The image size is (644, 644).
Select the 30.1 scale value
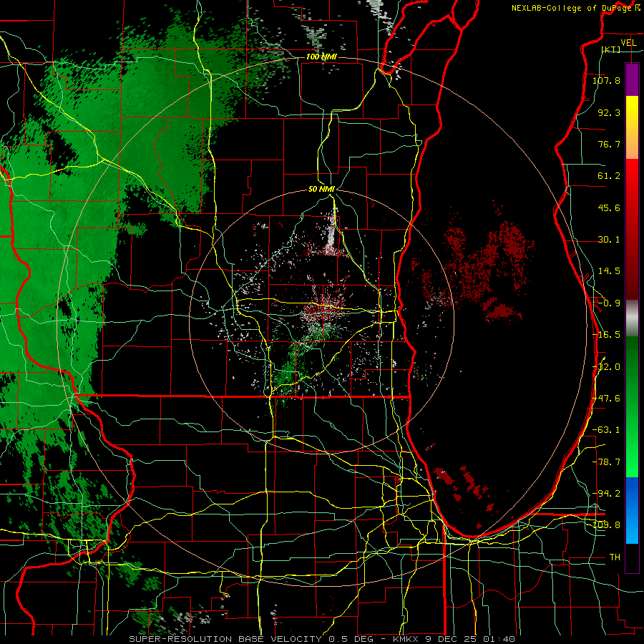(x=609, y=240)
